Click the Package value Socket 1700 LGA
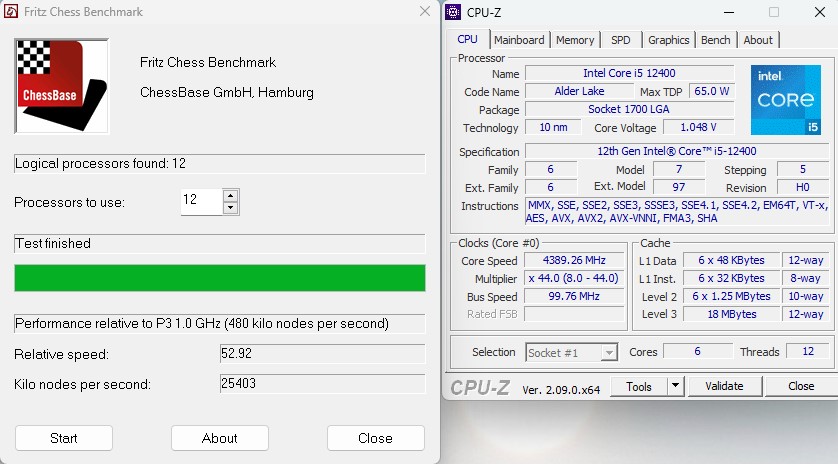This screenshot has width=838, height=464. (630, 110)
